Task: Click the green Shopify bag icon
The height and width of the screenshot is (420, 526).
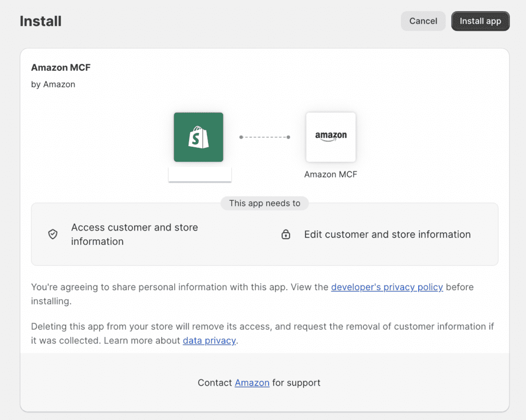Action: click(x=198, y=137)
